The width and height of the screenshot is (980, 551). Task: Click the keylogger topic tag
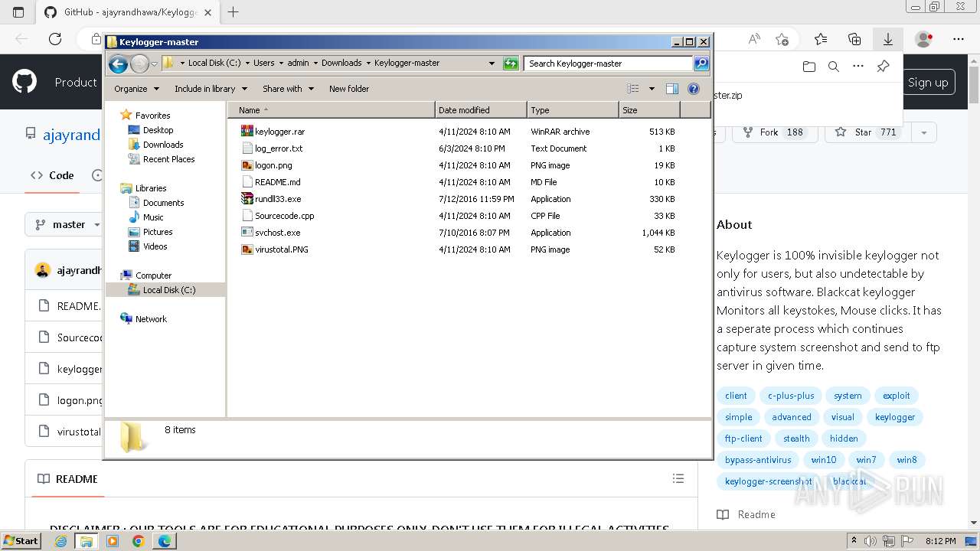pyautogui.click(x=895, y=417)
